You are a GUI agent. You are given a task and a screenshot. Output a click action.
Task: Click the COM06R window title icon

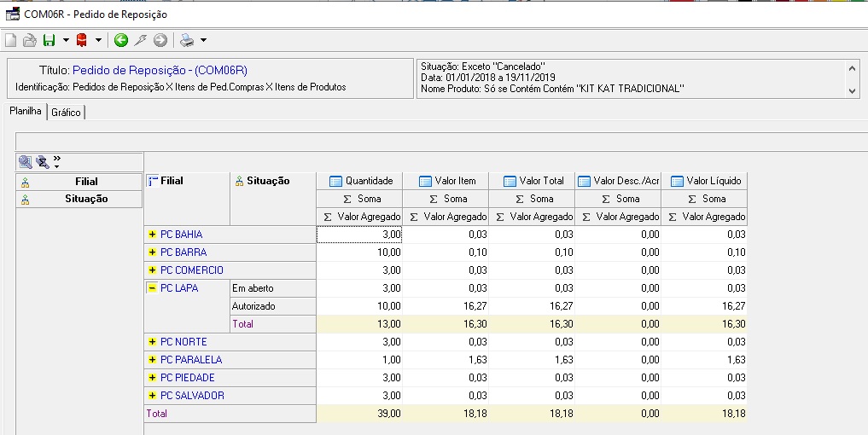point(12,14)
